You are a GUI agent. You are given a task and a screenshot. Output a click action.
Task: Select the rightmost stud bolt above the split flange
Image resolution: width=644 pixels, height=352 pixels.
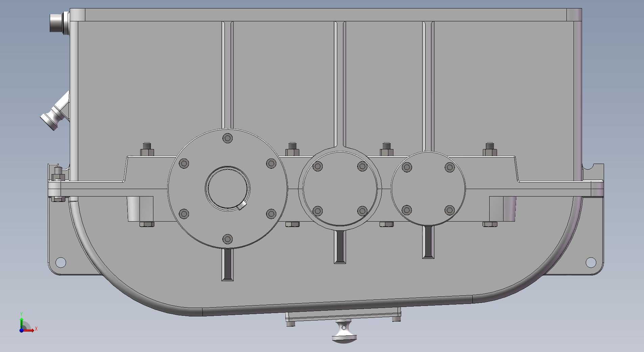click(x=490, y=149)
